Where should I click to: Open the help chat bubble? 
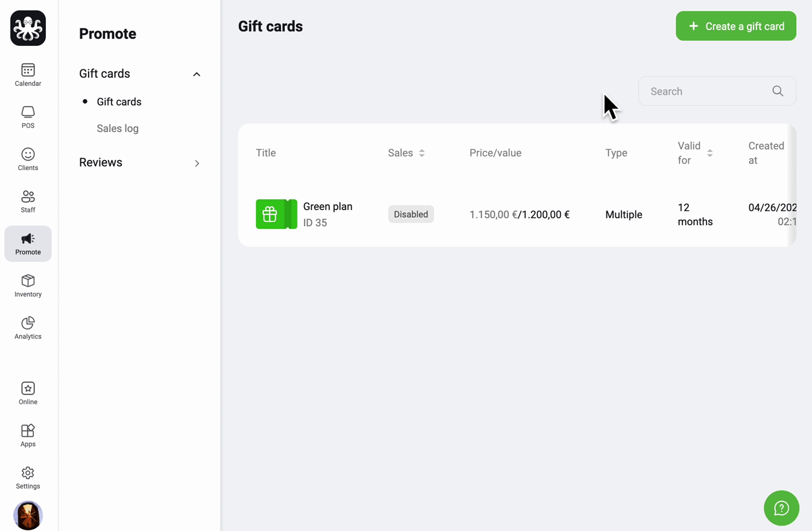point(781,508)
